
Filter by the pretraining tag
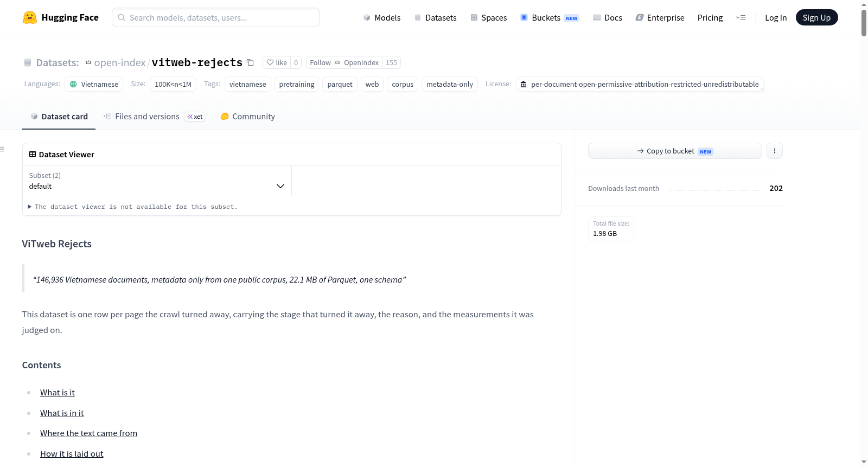297,84
